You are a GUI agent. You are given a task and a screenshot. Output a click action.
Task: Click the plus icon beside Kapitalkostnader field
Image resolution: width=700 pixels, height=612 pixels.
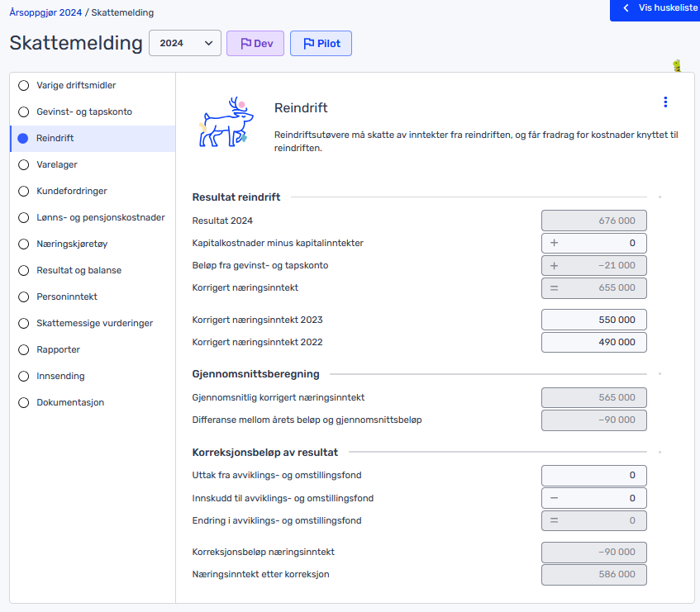[554, 243]
